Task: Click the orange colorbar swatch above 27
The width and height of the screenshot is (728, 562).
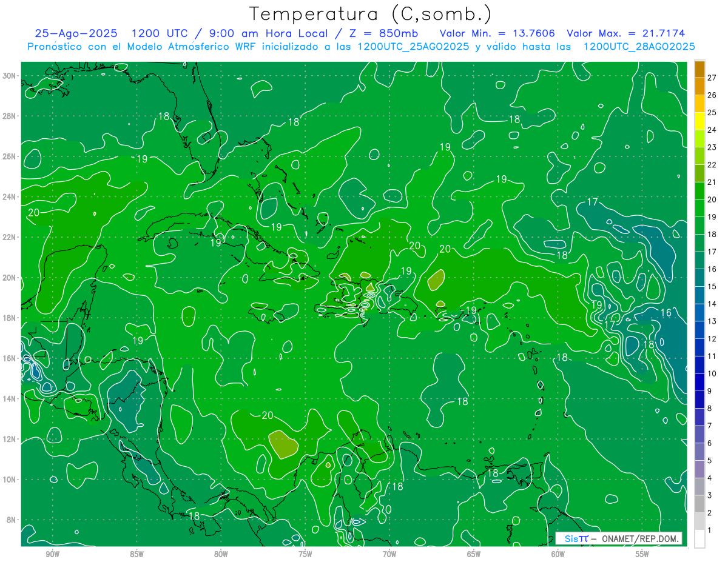Action: pos(699,69)
